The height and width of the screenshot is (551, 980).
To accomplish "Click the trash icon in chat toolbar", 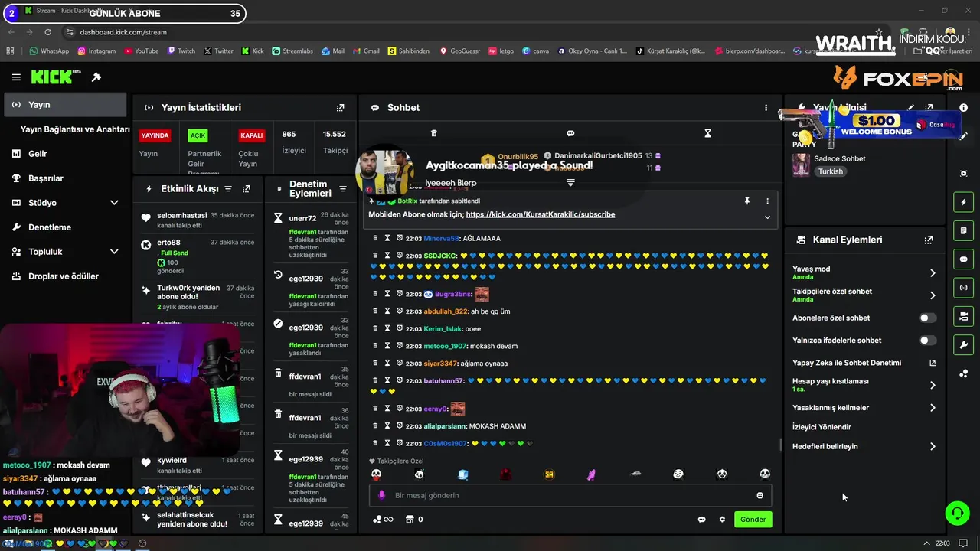I will point(433,133).
